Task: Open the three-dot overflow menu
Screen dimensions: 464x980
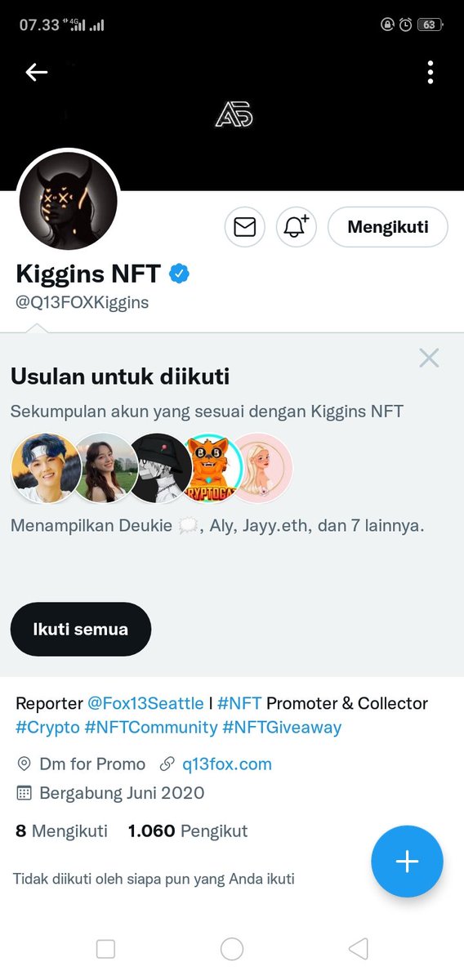Action: point(430,73)
